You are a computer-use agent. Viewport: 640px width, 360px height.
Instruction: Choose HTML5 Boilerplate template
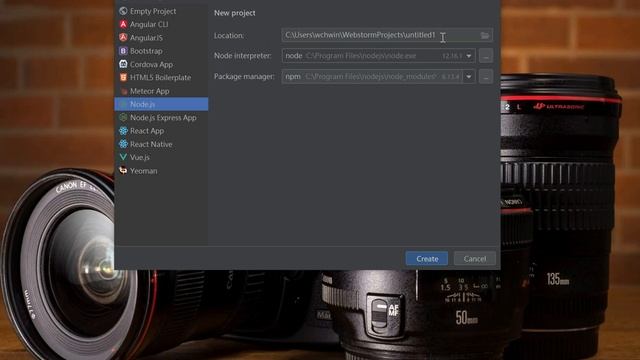pos(161,77)
